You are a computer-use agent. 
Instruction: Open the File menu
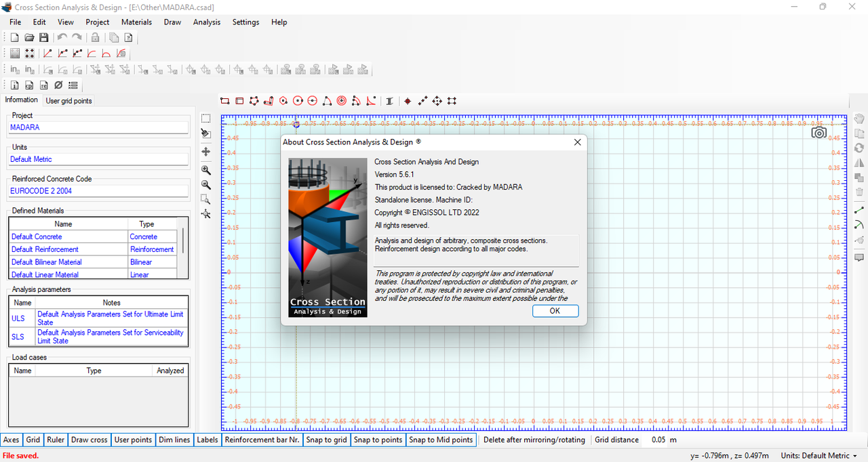coord(15,22)
